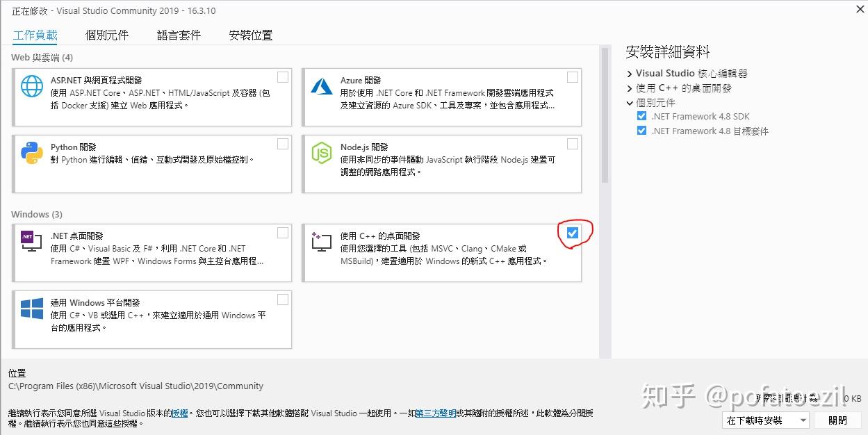Click the 通用 Windows 平台開發 workload title
This screenshot has height=435, width=868.
tap(95, 303)
